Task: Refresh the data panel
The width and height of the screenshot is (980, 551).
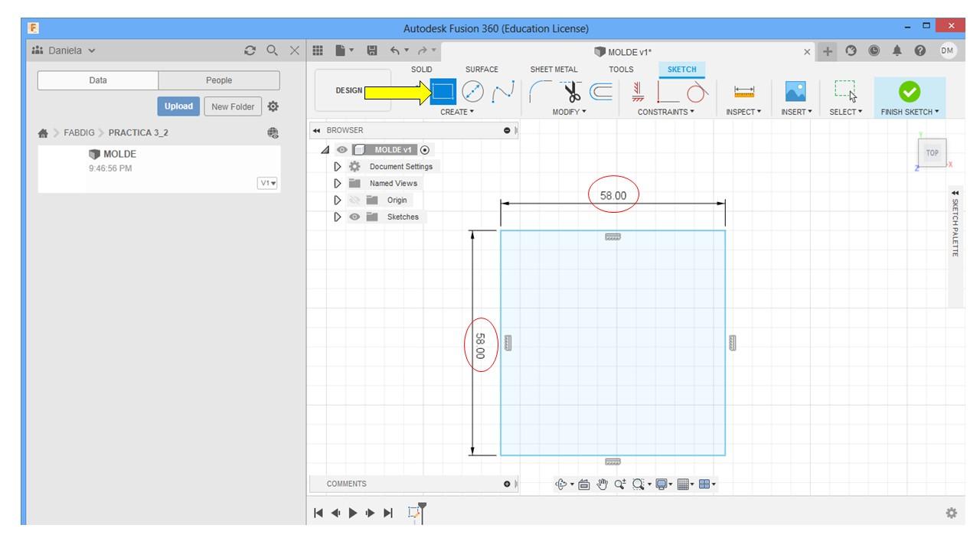Action: coord(250,51)
